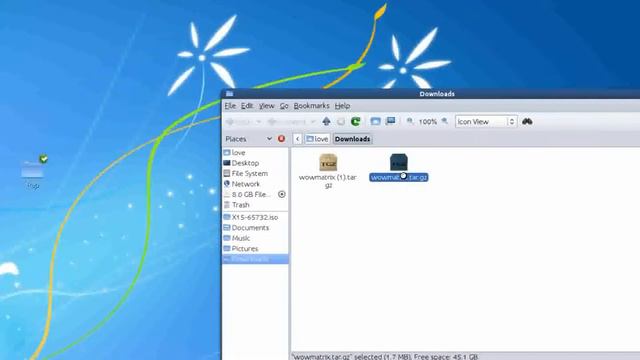Open the Bookmarks menu
This screenshot has width=640, height=360.
(311, 106)
